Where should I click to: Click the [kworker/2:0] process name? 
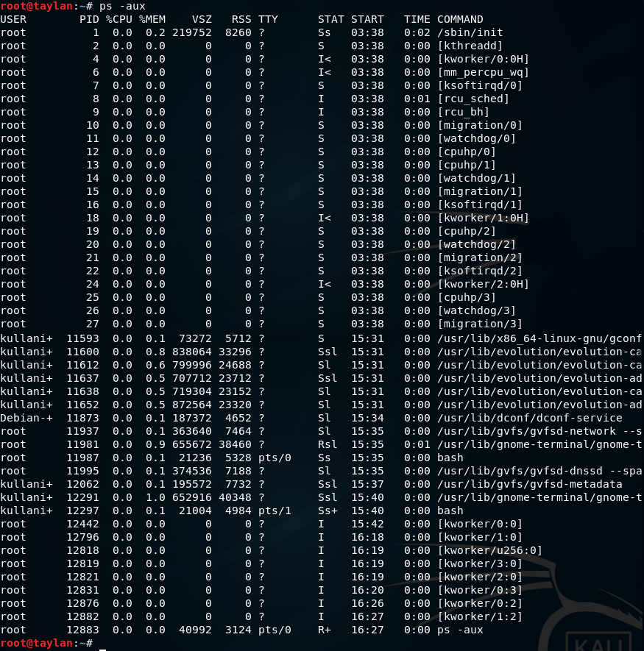pyautogui.click(x=480, y=577)
